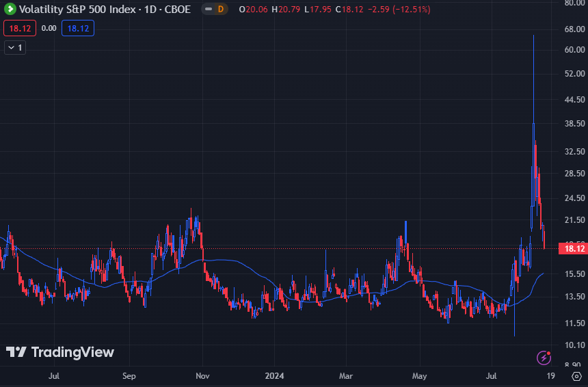Click the Volatility S&P 500 Index title
588x387 pixels.
tap(77, 9)
